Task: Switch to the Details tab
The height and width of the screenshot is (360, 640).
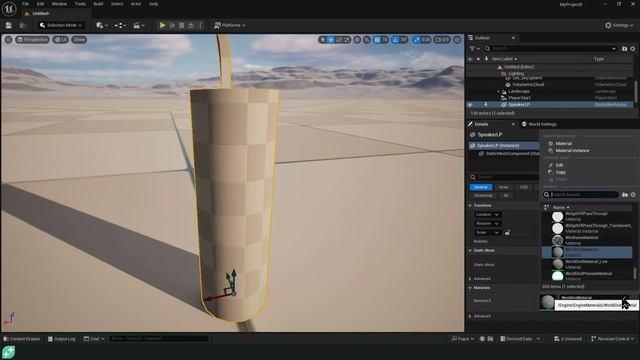Action: pos(481,124)
